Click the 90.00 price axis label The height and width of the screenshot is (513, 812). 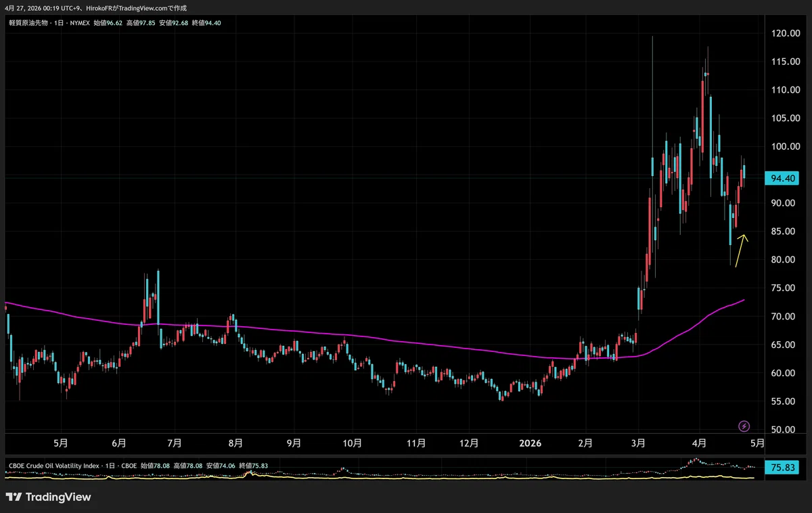pos(782,203)
